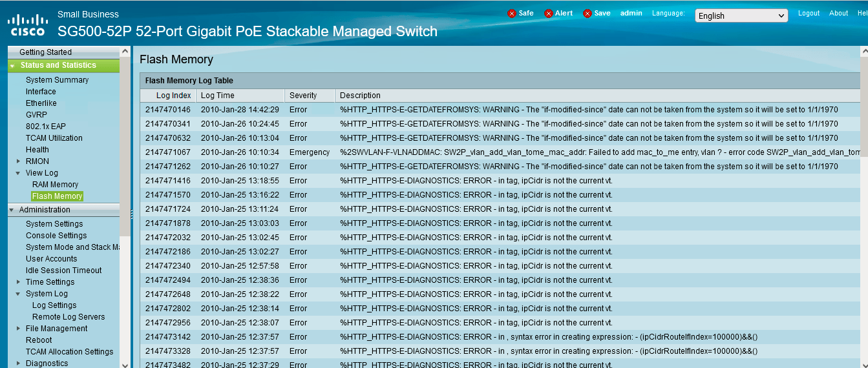Open RAM Memory log
This screenshot has width=868, height=368.
coord(55,185)
